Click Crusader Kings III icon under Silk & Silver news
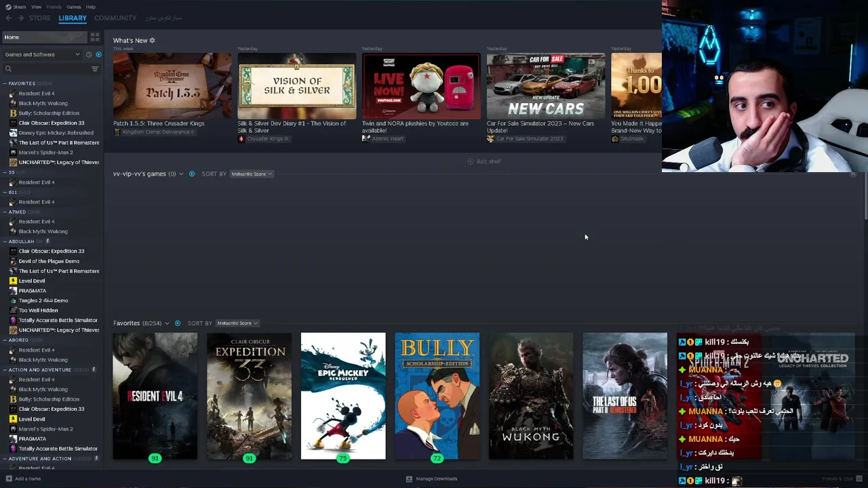 point(241,139)
